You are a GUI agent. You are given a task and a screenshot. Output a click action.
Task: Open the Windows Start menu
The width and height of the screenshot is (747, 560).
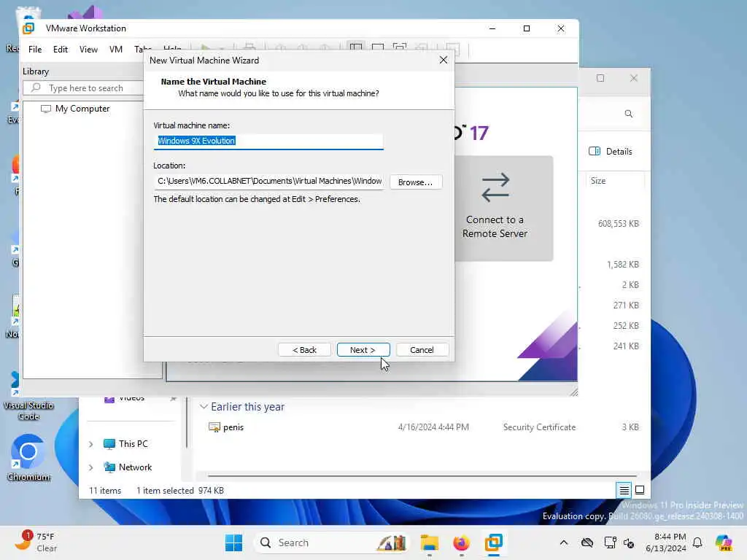tap(233, 542)
